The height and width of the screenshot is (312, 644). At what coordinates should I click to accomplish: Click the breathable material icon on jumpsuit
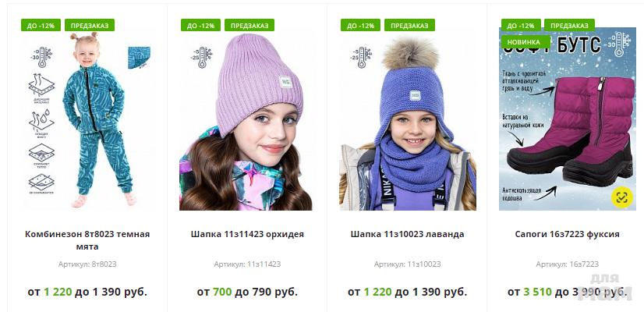click(41, 88)
